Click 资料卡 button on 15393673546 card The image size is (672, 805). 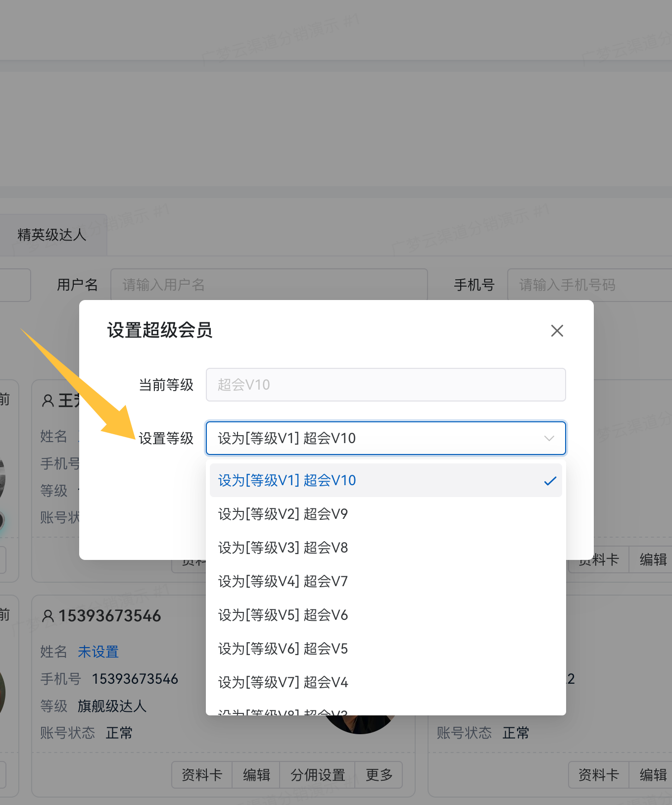point(202,775)
